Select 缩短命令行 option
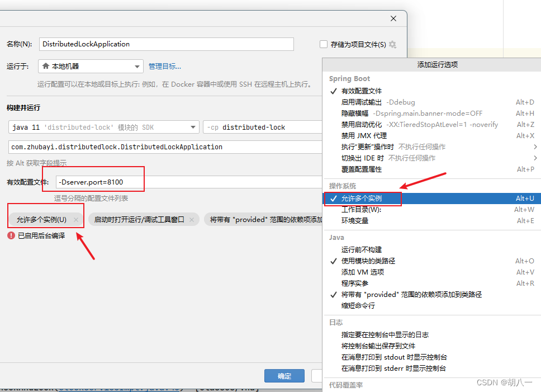 click(432, 305)
